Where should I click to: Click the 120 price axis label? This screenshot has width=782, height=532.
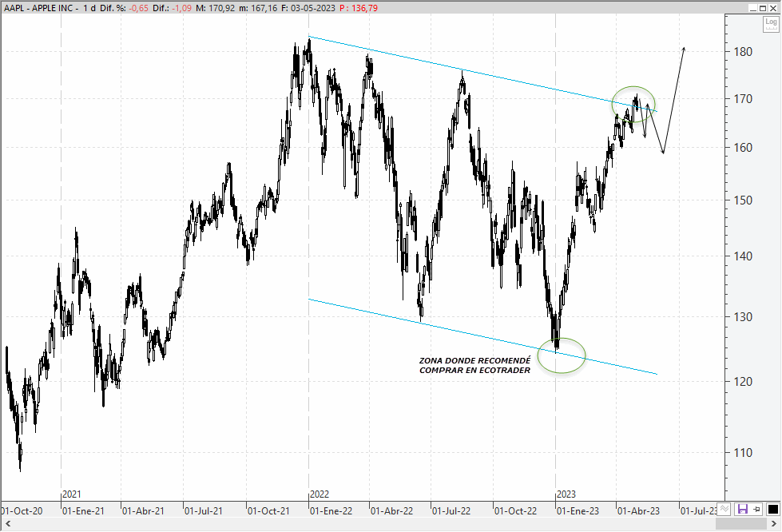pos(743,381)
